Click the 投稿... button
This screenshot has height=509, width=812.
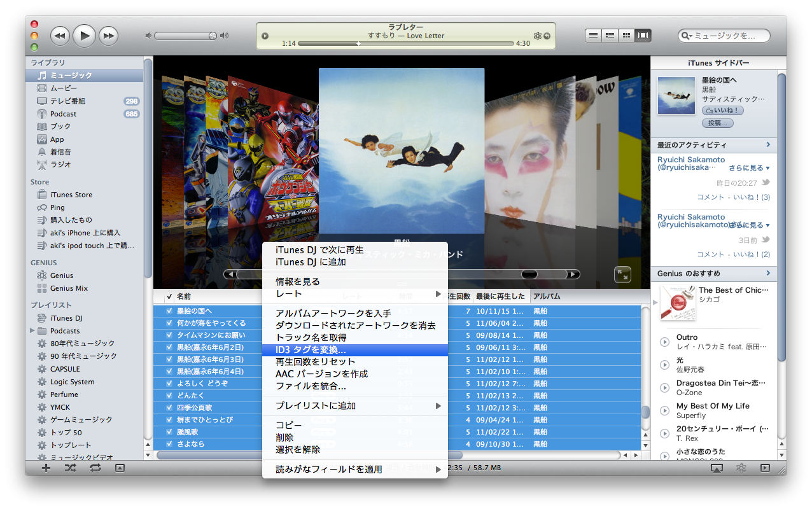(717, 123)
